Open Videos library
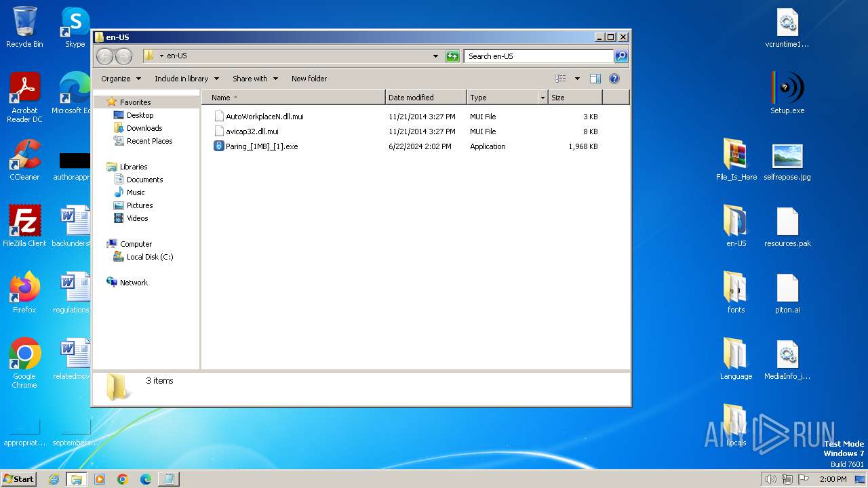The width and height of the screenshot is (868, 488). pyautogui.click(x=137, y=218)
